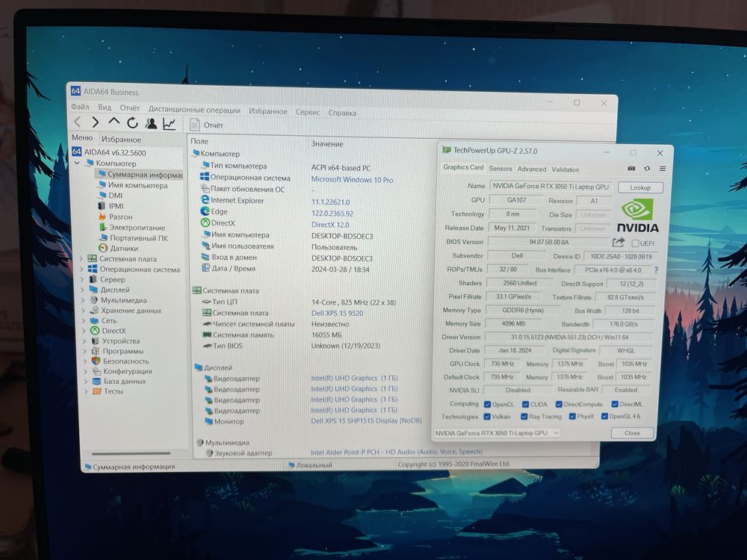The width and height of the screenshot is (747, 560).
Task: Expand the Тесты tree node
Action: point(86,391)
